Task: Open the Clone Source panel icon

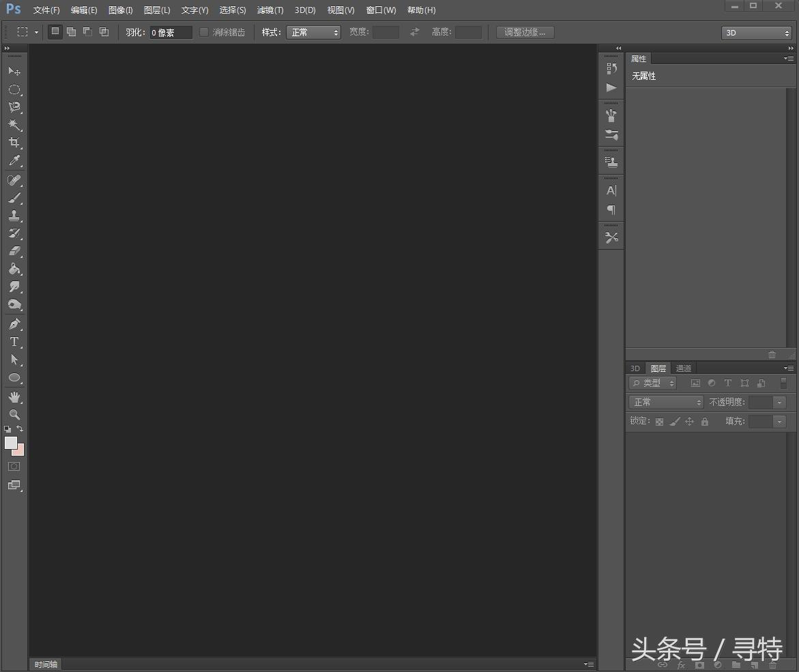Action: pos(611,160)
